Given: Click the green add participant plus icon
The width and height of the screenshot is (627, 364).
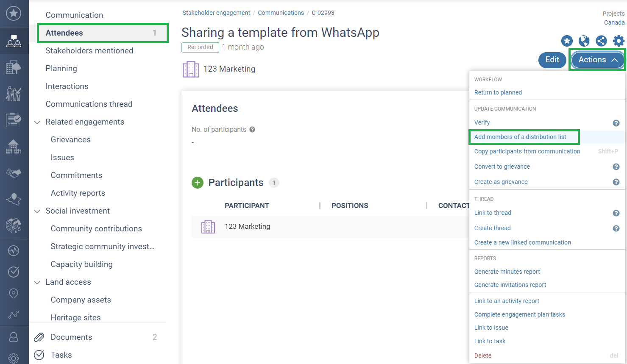Looking at the screenshot, I should pos(198,183).
